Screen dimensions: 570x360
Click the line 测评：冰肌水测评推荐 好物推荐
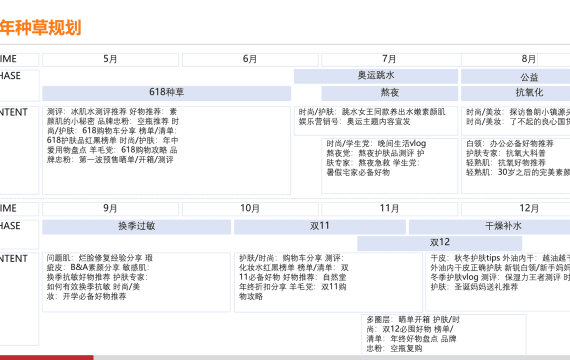pyautogui.click(x=105, y=112)
